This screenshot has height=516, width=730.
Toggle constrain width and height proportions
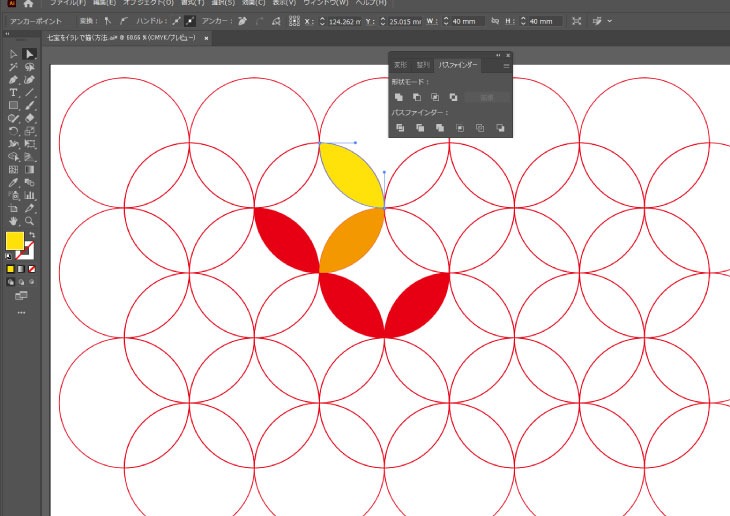pyautogui.click(x=496, y=20)
